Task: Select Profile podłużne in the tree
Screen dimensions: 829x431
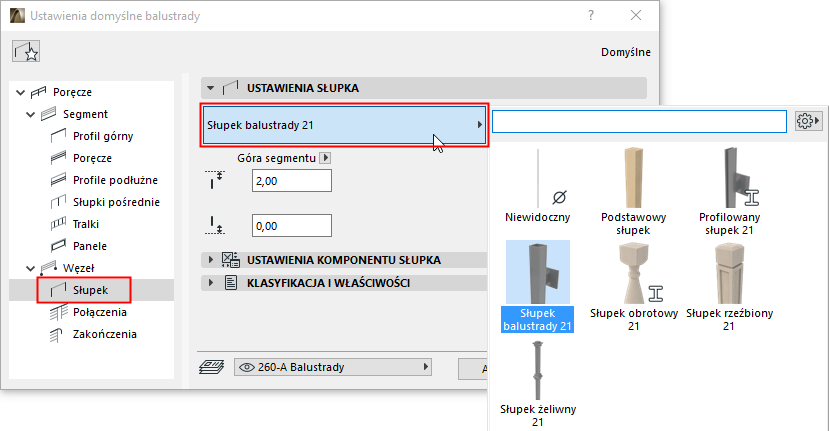Action: pyautogui.click(x=115, y=180)
